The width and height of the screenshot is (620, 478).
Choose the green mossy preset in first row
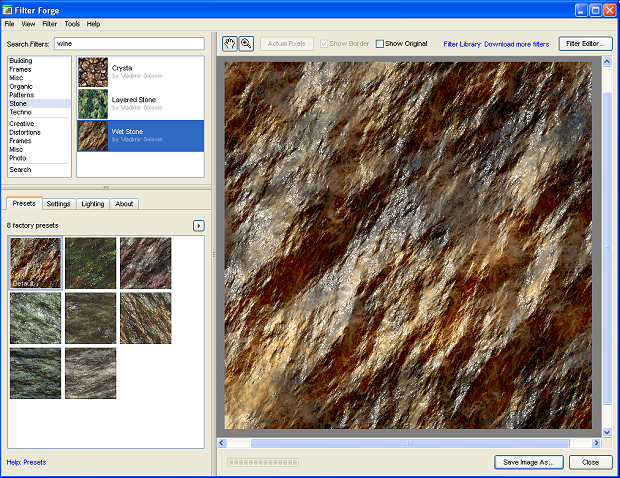[91, 263]
